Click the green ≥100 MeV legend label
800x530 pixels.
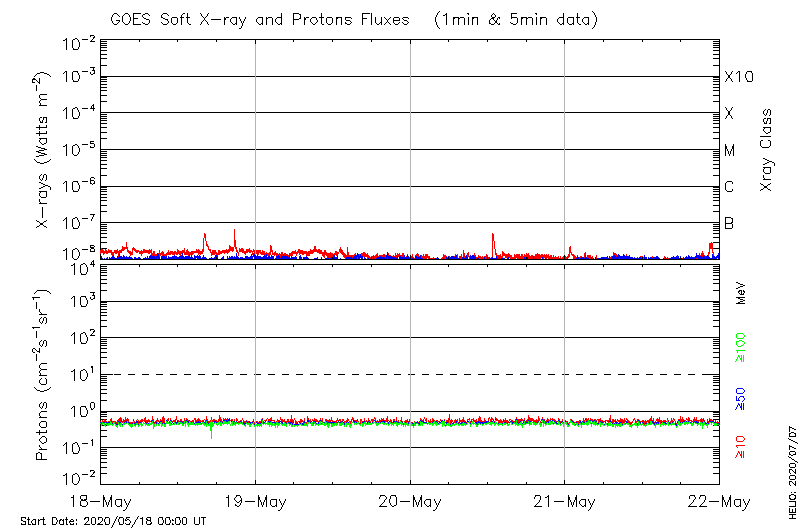(741, 347)
